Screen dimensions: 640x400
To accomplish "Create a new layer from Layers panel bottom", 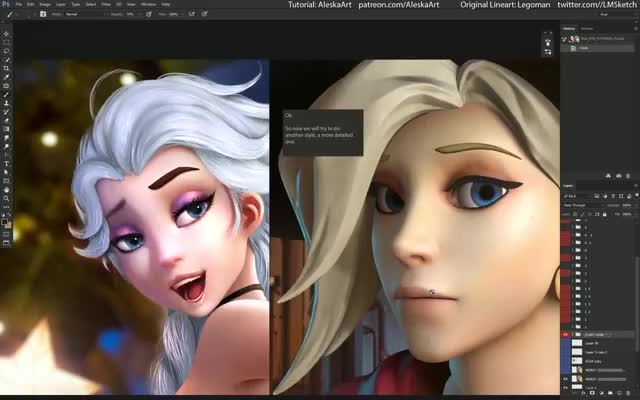I will 619,393.
